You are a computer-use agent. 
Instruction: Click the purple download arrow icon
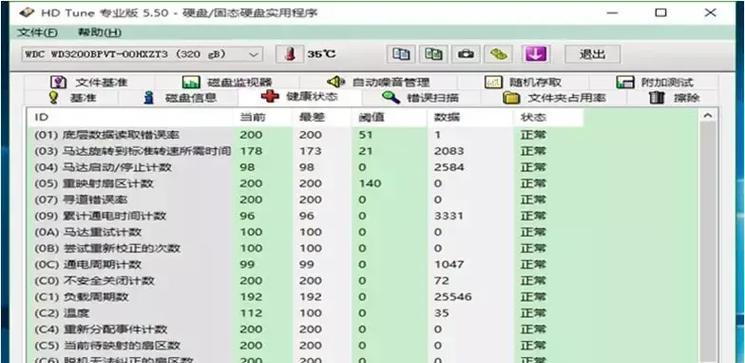pos(536,54)
